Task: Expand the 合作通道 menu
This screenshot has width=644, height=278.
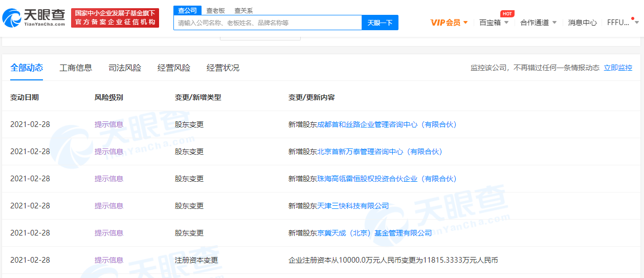Action: coord(538,23)
